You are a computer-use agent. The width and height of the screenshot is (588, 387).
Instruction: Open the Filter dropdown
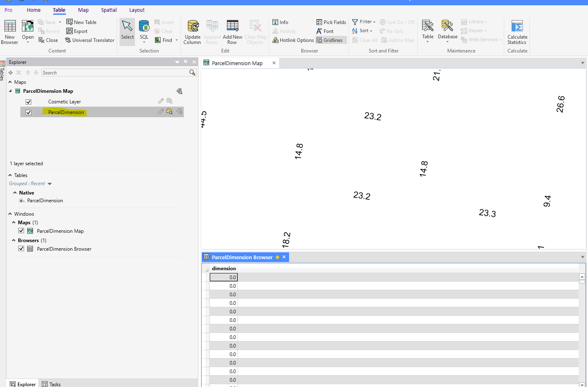click(364, 22)
